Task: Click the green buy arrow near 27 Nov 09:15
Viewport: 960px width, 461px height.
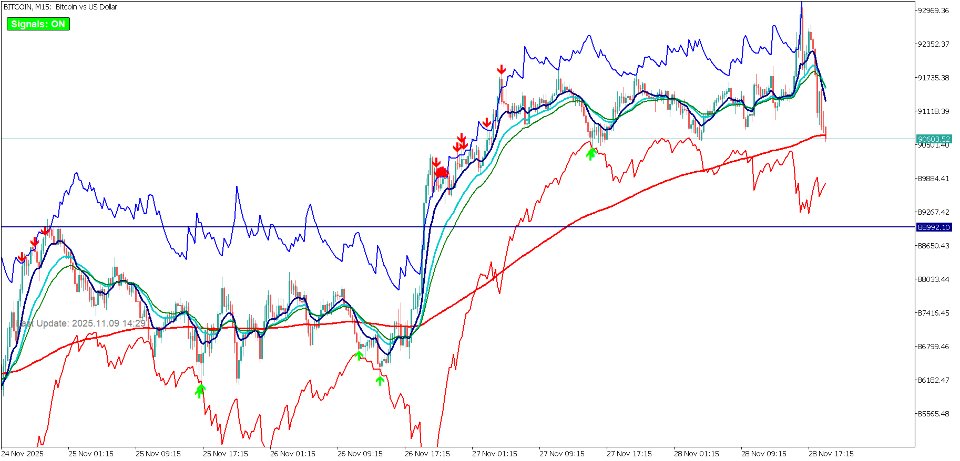Action: coord(590,154)
